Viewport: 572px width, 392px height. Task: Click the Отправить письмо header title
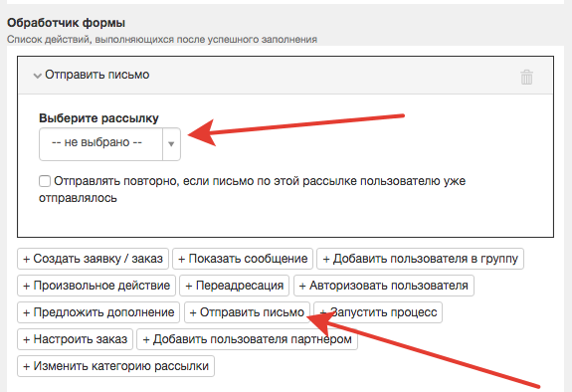tap(97, 75)
